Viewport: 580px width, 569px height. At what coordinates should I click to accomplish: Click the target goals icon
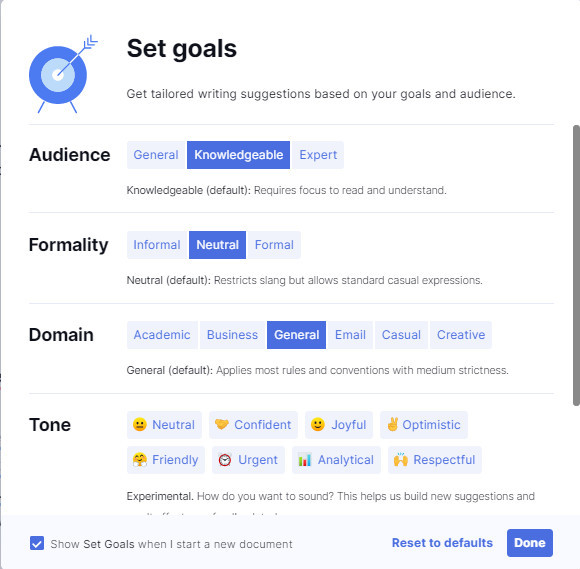63,74
